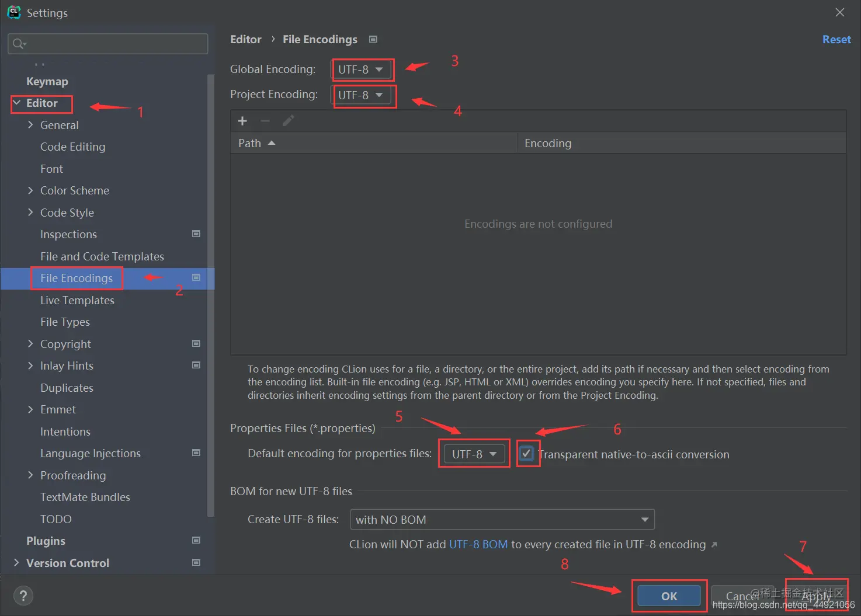
Task: Click project icon on Language Injections row
Action: [196, 453]
